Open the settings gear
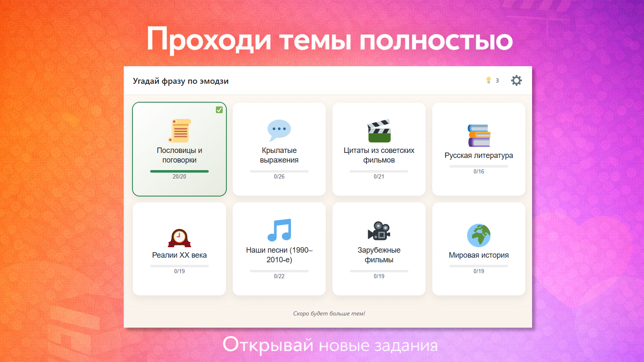644x362 pixels. 517,80
